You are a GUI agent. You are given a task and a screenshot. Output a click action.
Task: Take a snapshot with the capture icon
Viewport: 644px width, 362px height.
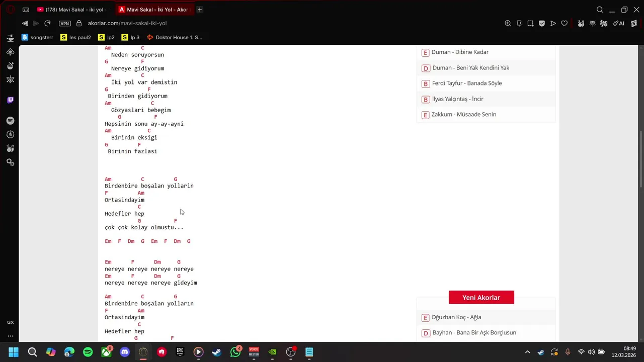[x=530, y=23]
